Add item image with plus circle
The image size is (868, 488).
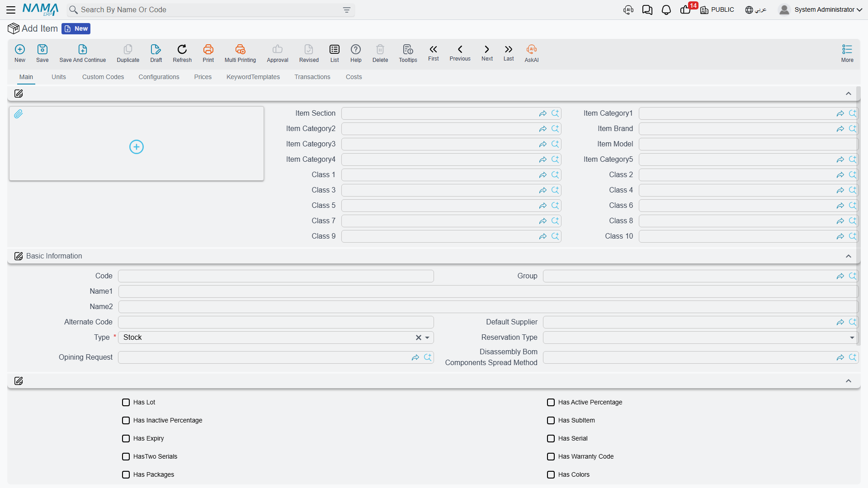coord(137,147)
